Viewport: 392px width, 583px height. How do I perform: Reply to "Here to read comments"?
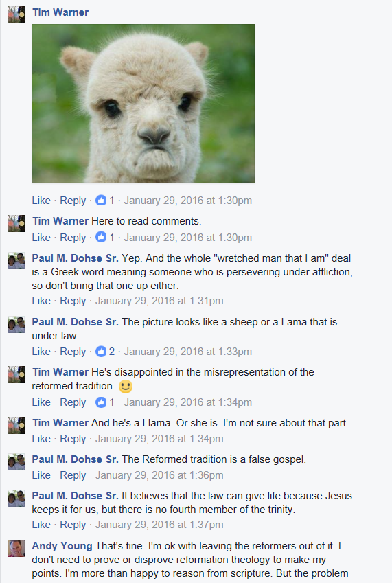(x=73, y=237)
